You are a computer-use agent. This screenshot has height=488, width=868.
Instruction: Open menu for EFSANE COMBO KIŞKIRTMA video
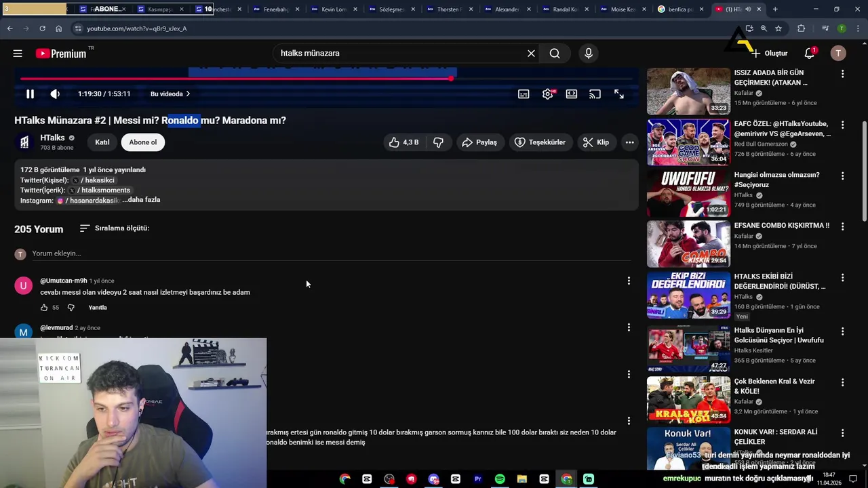point(843,226)
